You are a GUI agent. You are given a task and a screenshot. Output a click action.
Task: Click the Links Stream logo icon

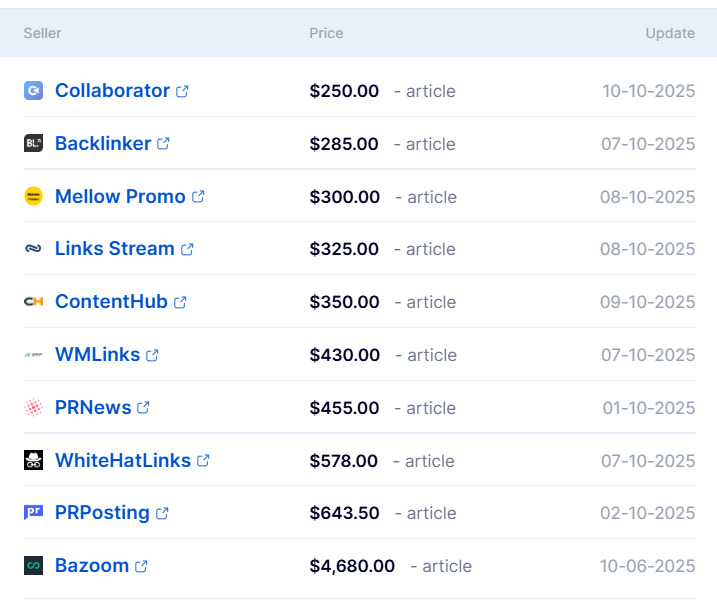point(33,249)
